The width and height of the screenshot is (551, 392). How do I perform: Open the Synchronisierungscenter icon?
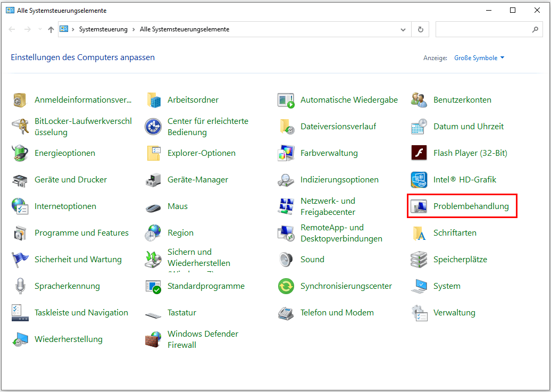click(286, 286)
